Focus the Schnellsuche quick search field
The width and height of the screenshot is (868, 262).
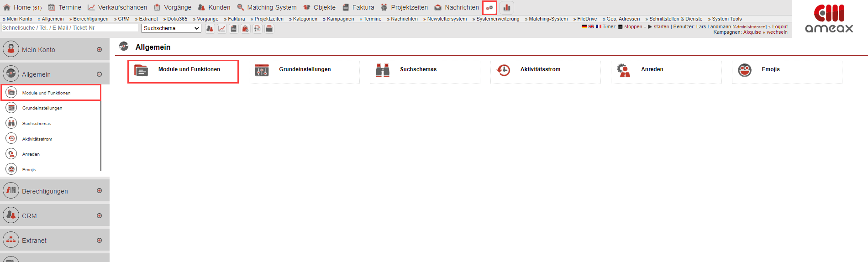69,28
